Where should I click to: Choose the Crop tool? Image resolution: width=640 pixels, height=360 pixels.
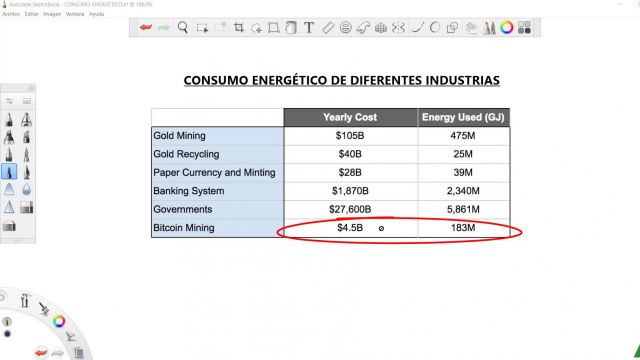point(239,27)
